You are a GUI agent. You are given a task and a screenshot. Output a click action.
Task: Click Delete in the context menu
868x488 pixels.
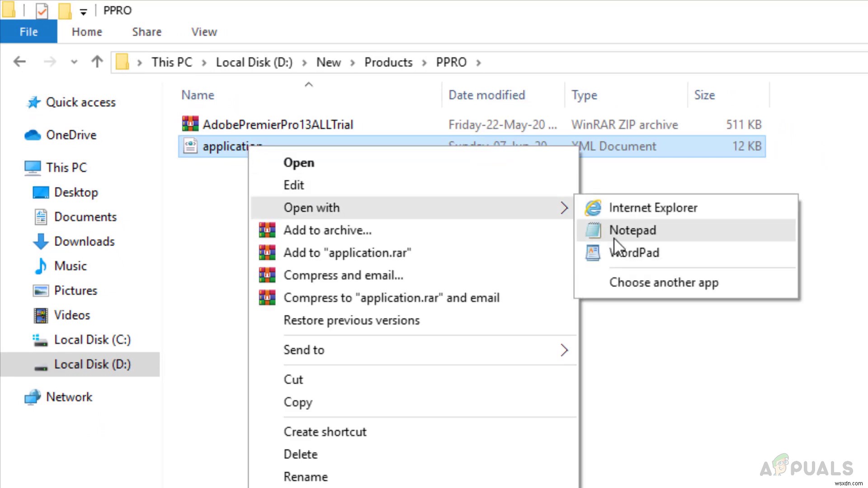(301, 454)
